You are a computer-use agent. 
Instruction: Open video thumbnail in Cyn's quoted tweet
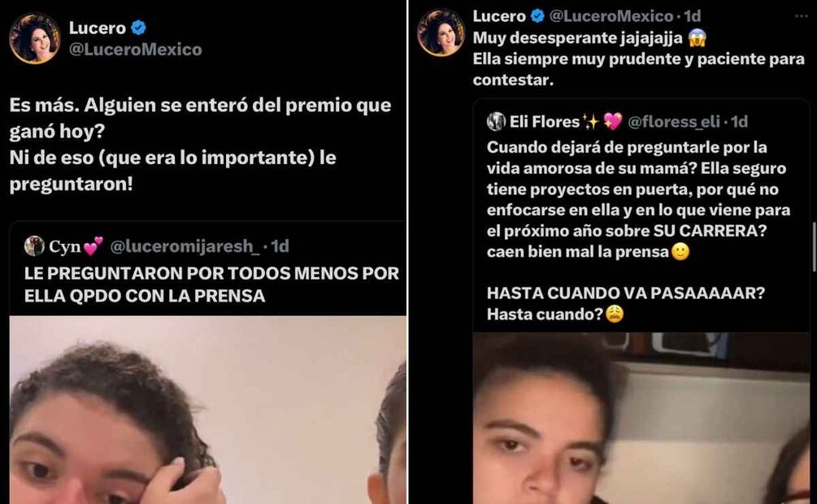208,410
